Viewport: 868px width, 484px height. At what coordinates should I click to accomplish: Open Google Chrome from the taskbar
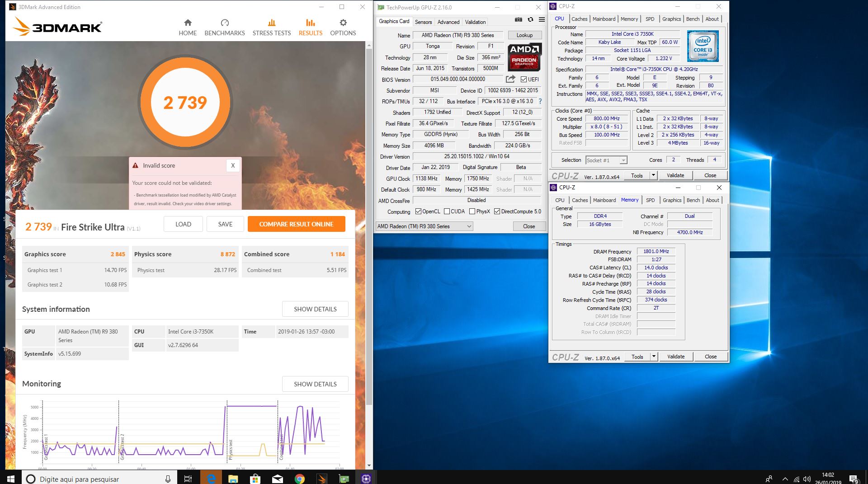coord(300,479)
